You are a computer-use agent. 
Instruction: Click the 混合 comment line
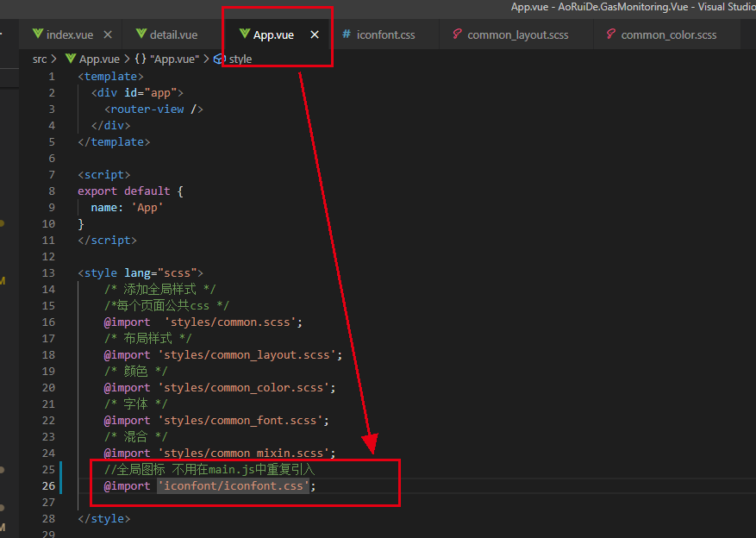coord(135,437)
